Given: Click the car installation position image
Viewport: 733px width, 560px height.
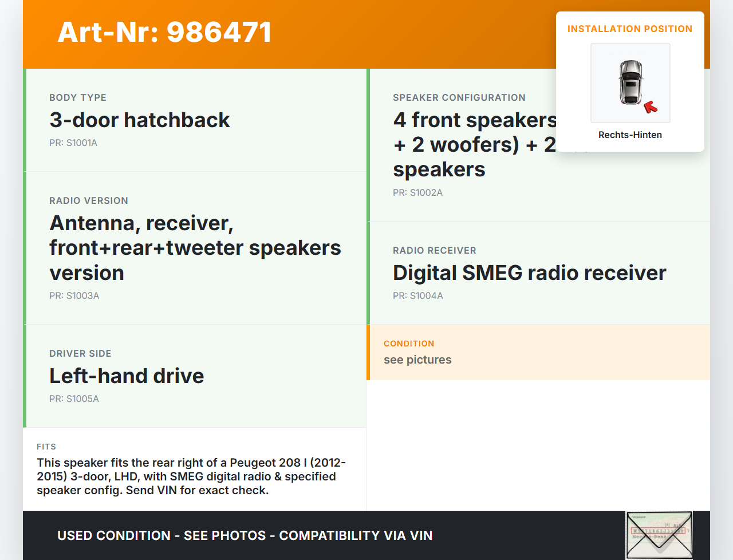Looking at the screenshot, I should 630,83.
